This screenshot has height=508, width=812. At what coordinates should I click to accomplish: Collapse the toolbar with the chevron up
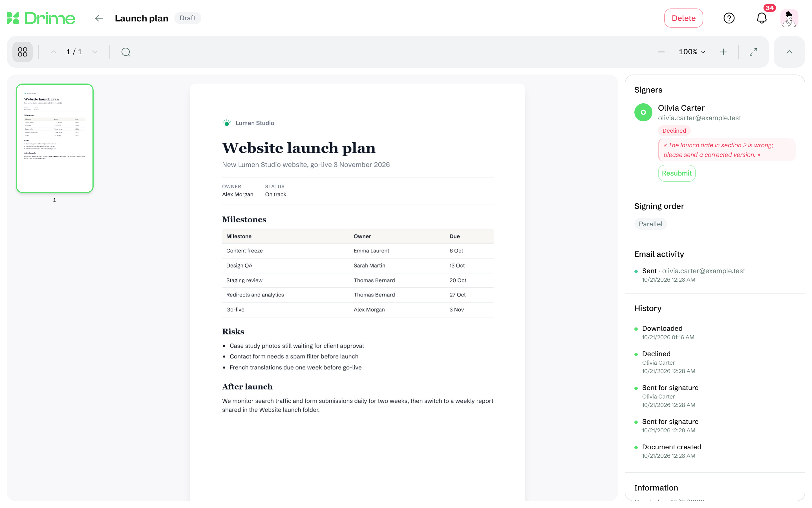click(789, 52)
